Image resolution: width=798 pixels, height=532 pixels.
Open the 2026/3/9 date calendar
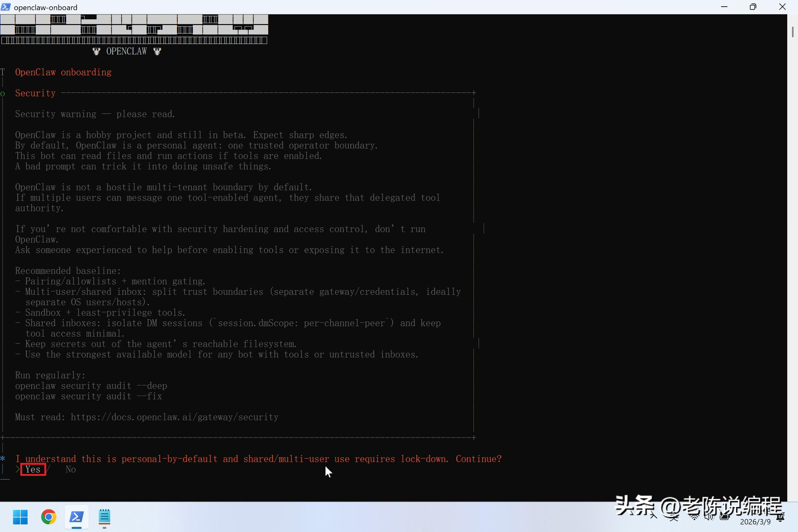tap(755, 522)
